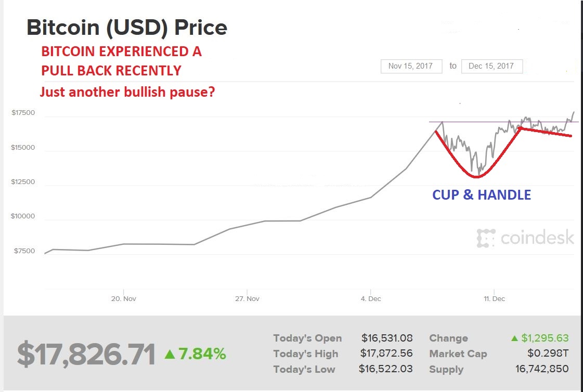Click the red handle trend line
Viewport: 583px width, 392px height.
pyautogui.click(x=546, y=132)
